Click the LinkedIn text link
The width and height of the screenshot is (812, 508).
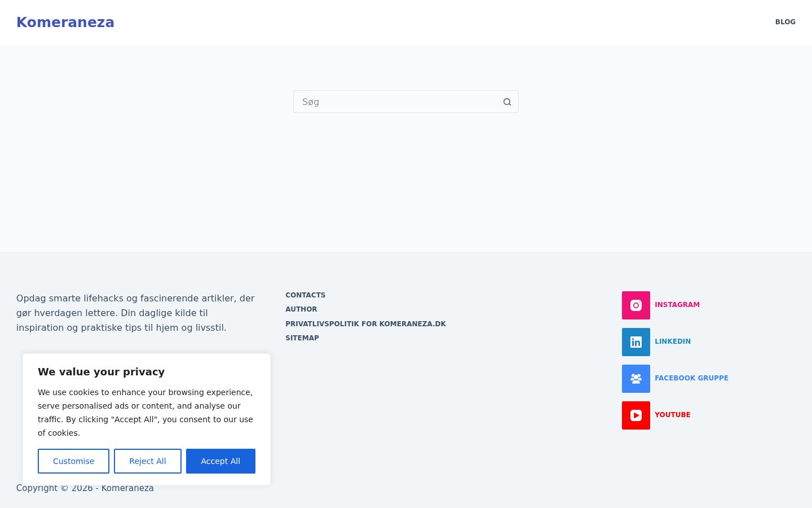(673, 341)
